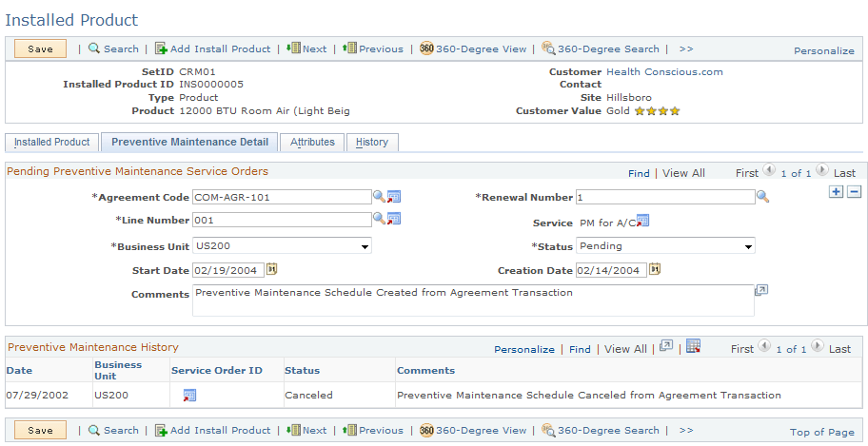
Task: Click First link in Pending Service Orders
Action: click(747, 173)
